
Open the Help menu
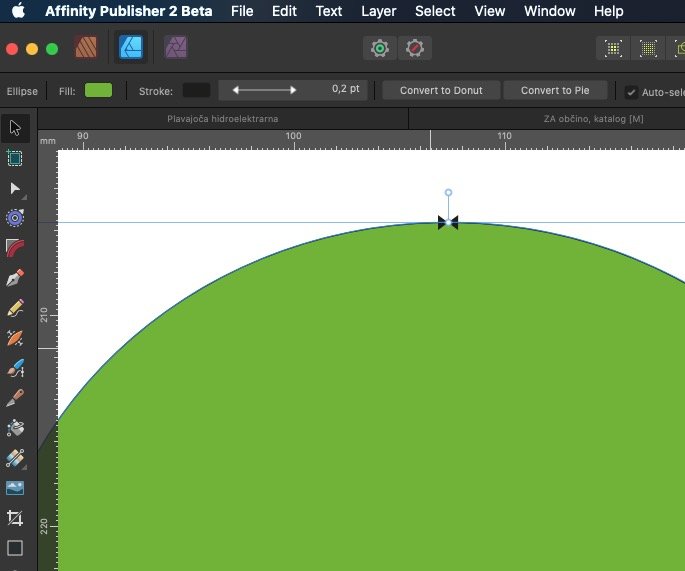609,11
